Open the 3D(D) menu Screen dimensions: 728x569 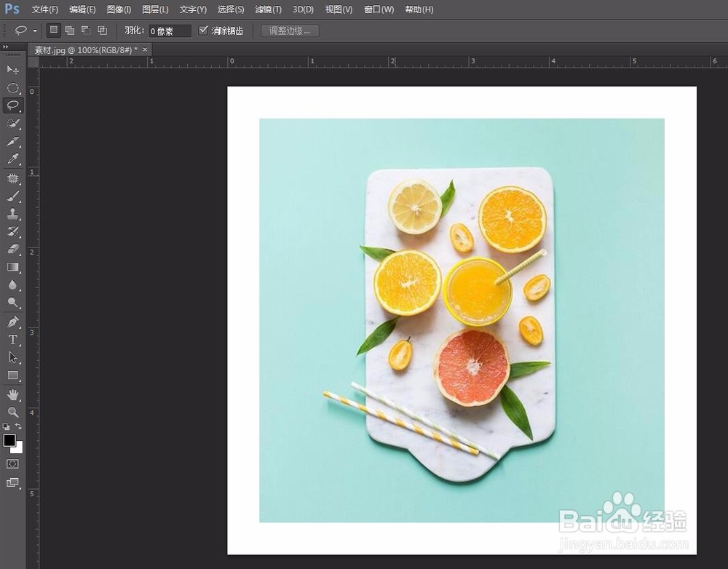coord(303,9)
